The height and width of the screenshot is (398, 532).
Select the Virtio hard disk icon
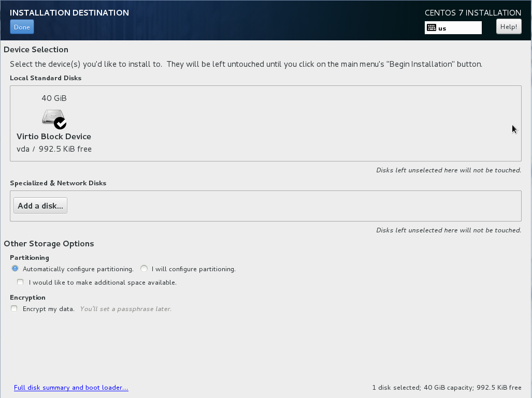pyautogui.click(x=52, y=117)
